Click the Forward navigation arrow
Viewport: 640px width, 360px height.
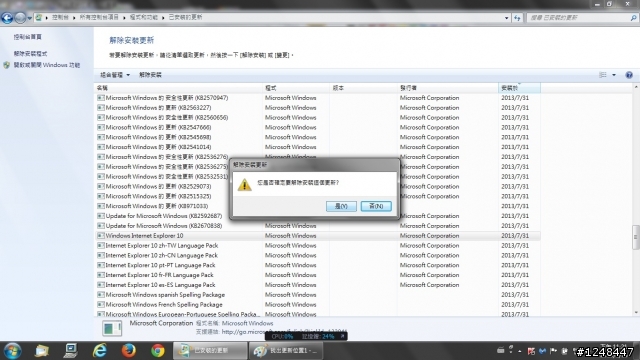tap(20, 18)
